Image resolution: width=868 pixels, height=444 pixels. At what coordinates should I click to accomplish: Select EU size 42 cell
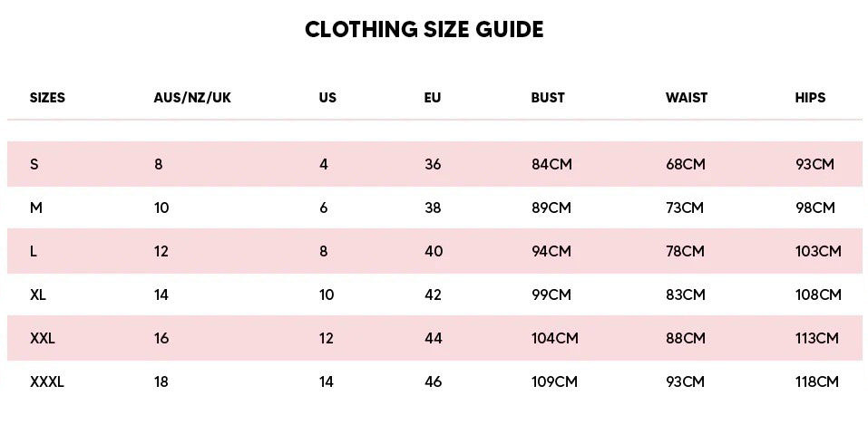pyautogui.click(x=434, y=295)
